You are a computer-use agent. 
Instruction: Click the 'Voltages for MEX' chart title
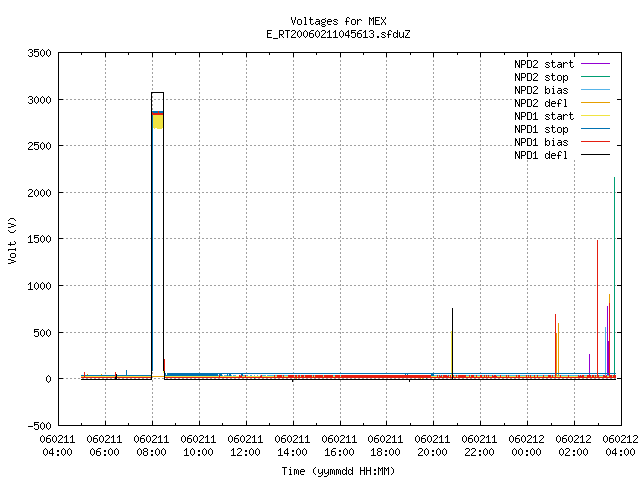click(x=338, y=21)
